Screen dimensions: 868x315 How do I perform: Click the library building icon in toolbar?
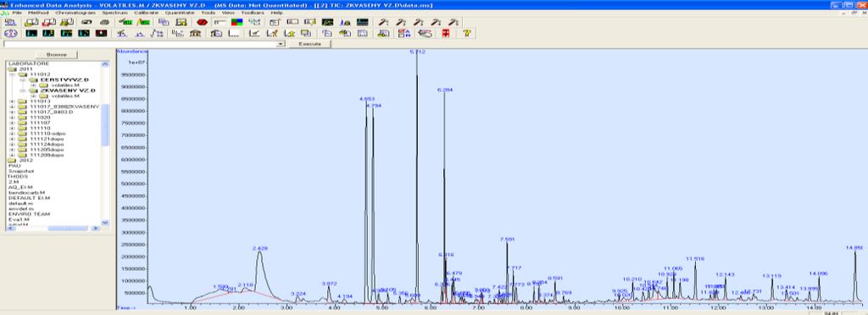[x=196, y=33]
